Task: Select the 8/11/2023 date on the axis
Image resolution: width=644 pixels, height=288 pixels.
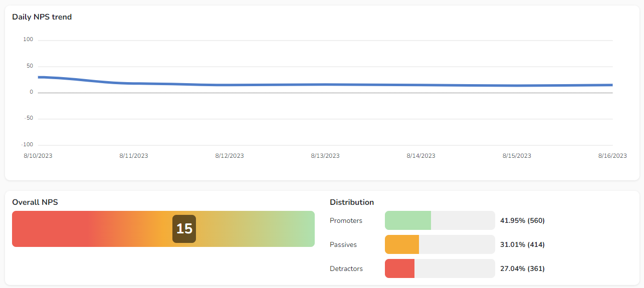Action: (134, 156)
